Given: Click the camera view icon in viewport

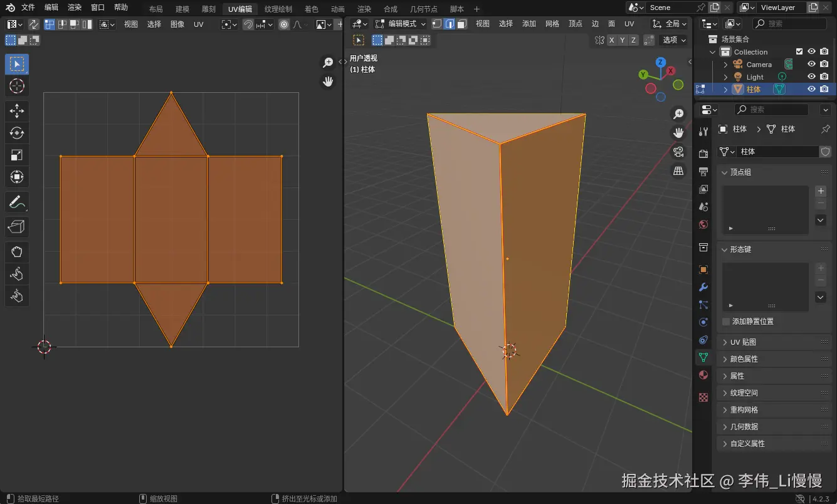Looking at the screenshot, I should click(678, 152).
